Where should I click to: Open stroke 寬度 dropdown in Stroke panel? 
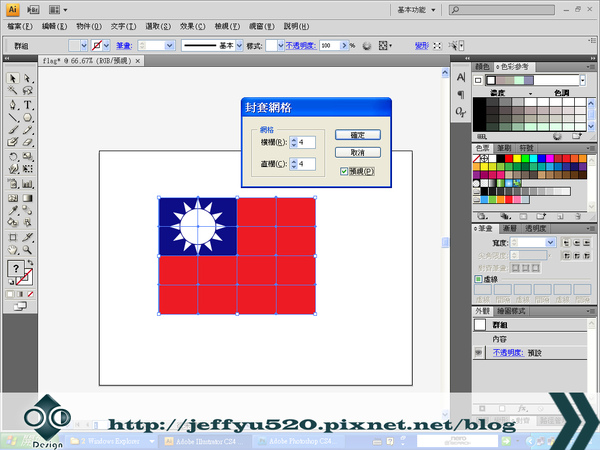point(550,243)
